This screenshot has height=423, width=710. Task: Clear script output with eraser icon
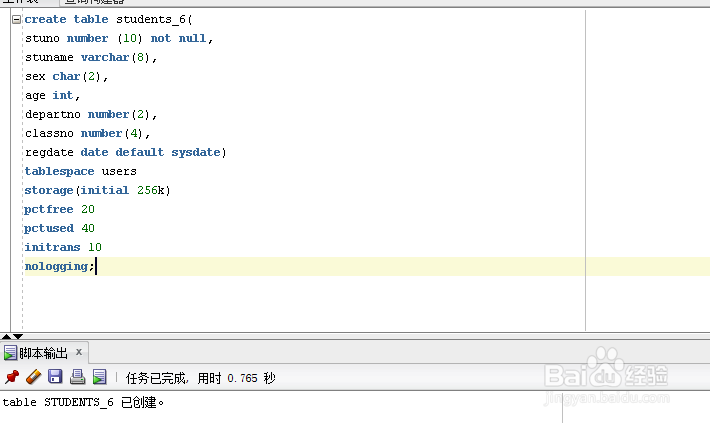tap(34, 377)
